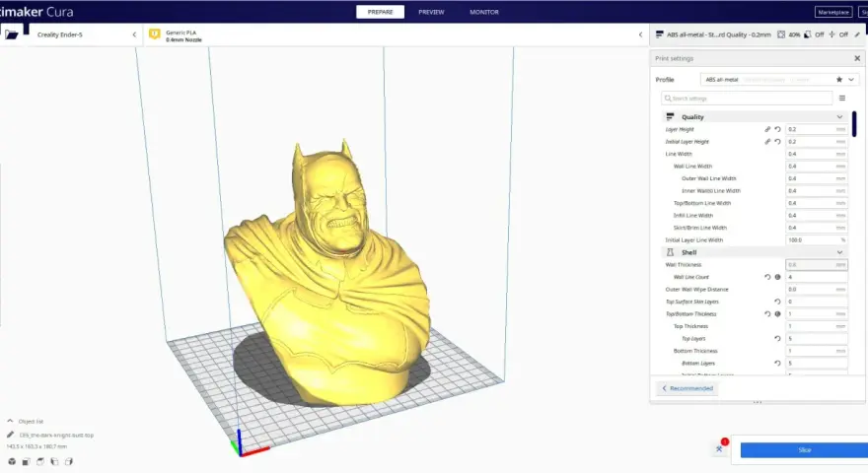The width and height of the screenshot is (868, 473).
Task: Click info icon beside Wall Line Count
Action: (x=778, y=277)
